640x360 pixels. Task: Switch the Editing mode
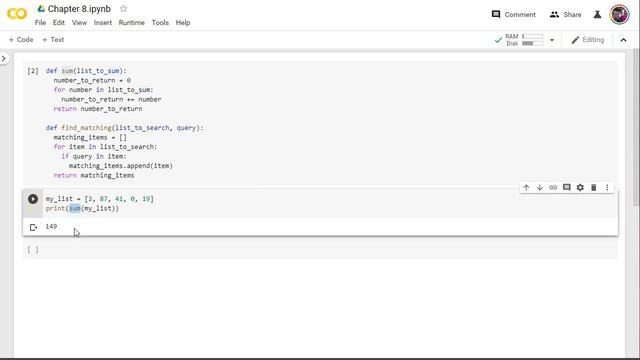coord(587,40)
